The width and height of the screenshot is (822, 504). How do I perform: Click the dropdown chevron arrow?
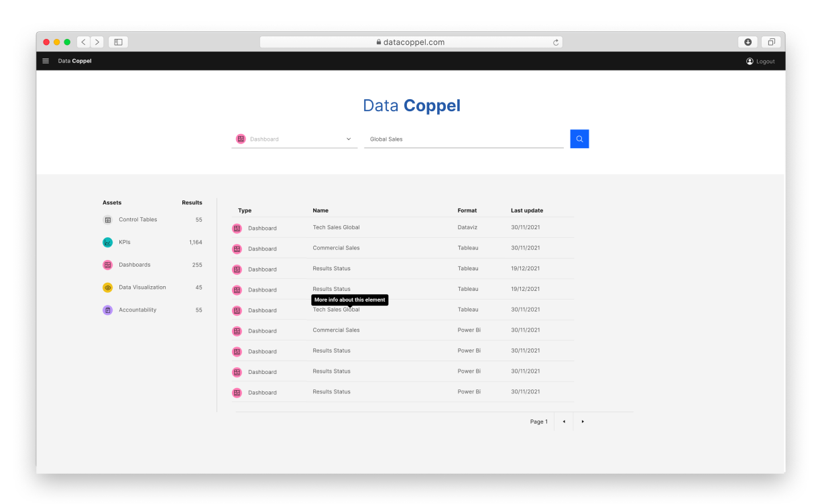(x=349, y=139)
